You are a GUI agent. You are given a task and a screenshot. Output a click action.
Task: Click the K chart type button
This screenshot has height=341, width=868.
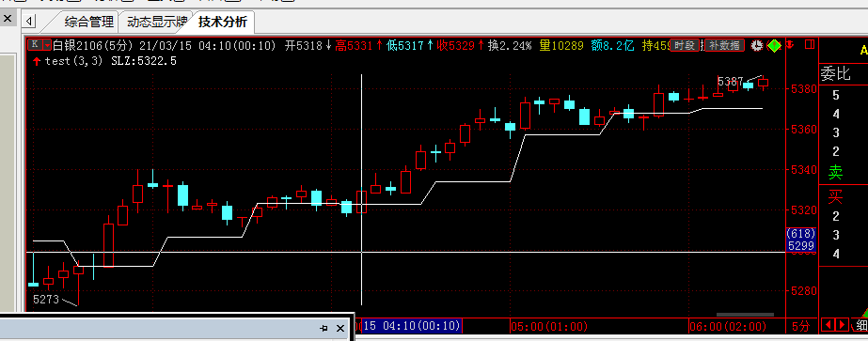coord(35,45)
